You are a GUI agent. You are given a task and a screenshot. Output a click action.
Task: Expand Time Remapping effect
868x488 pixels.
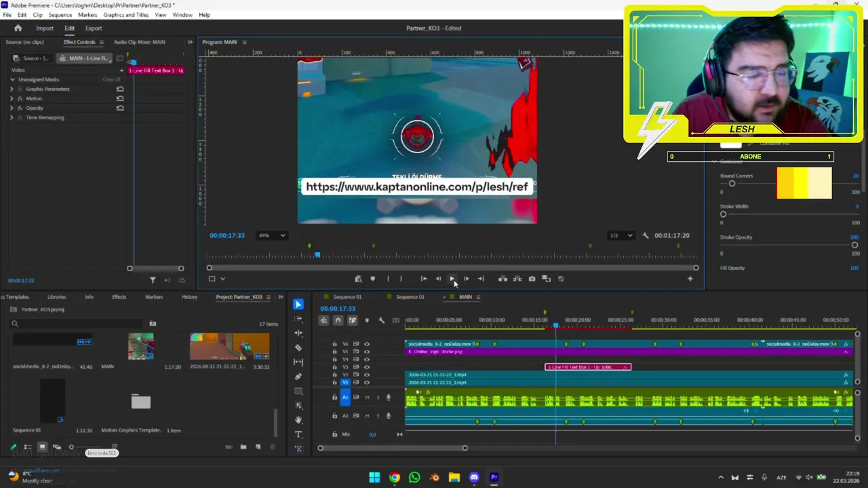pyautogui.click(x=11, y=117)
